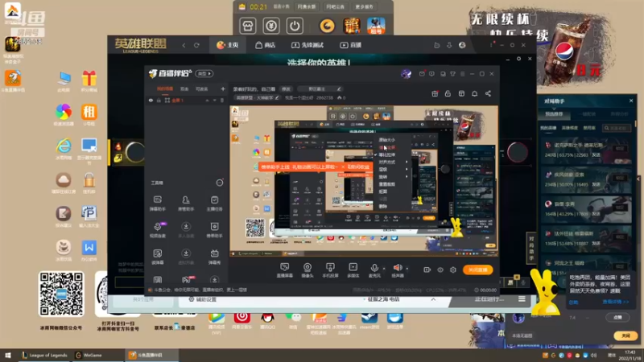This screenshot has width=644, height=362.
Task: Expand microphone volume options arrow
Action: 384,269
